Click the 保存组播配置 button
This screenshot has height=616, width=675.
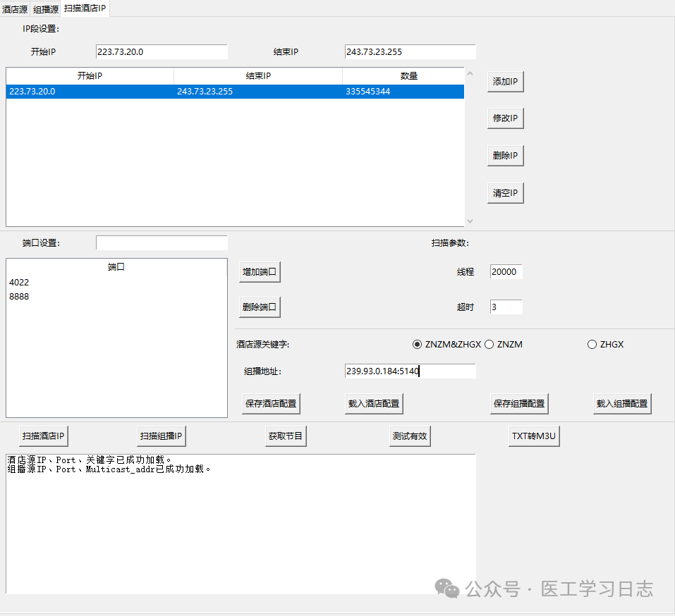click(x=519, y=403)
